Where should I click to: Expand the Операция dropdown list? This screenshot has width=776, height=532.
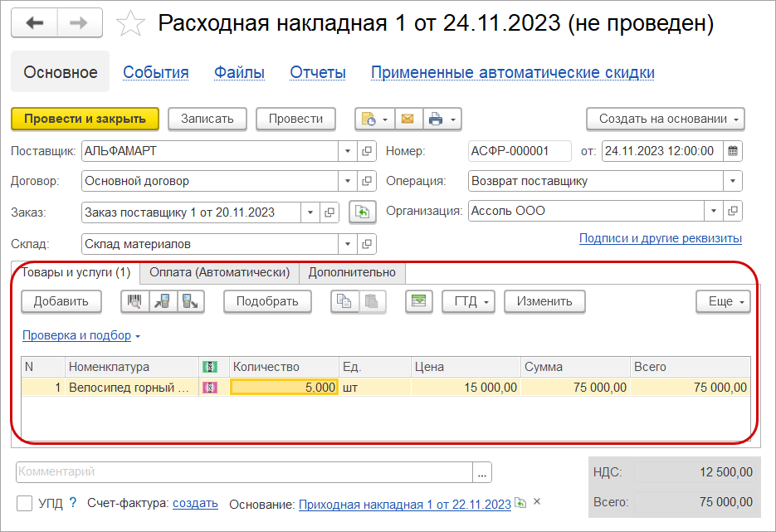tap(733, 181)
